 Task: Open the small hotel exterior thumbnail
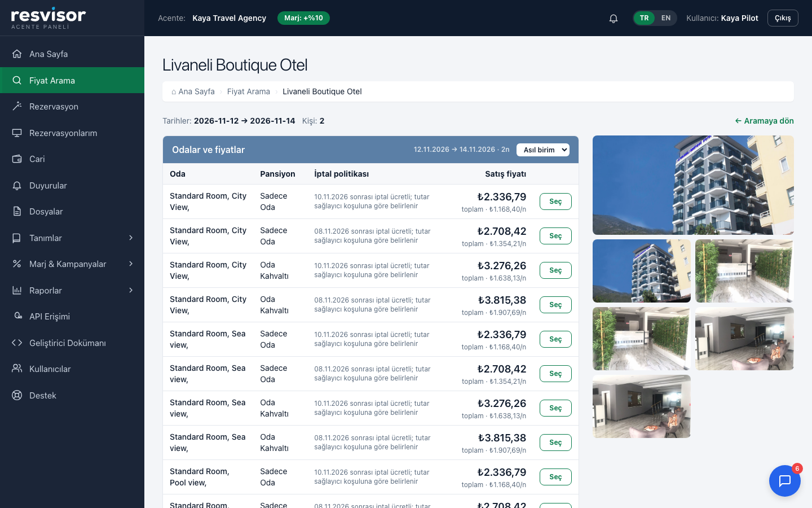click(642, 271)
